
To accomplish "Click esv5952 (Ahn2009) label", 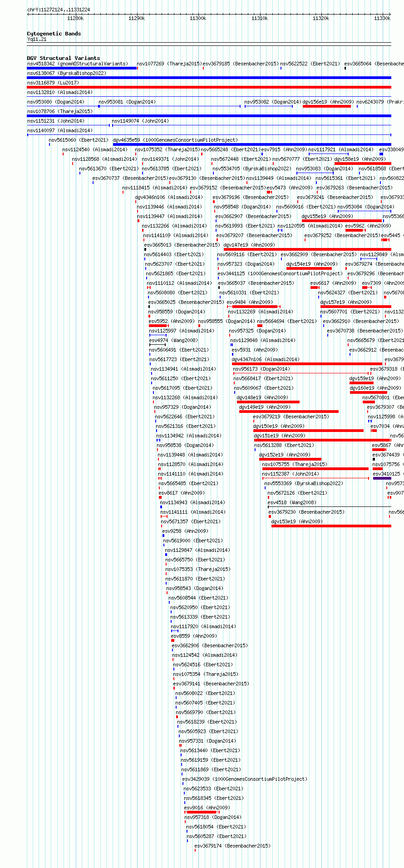I will point(172,321).
